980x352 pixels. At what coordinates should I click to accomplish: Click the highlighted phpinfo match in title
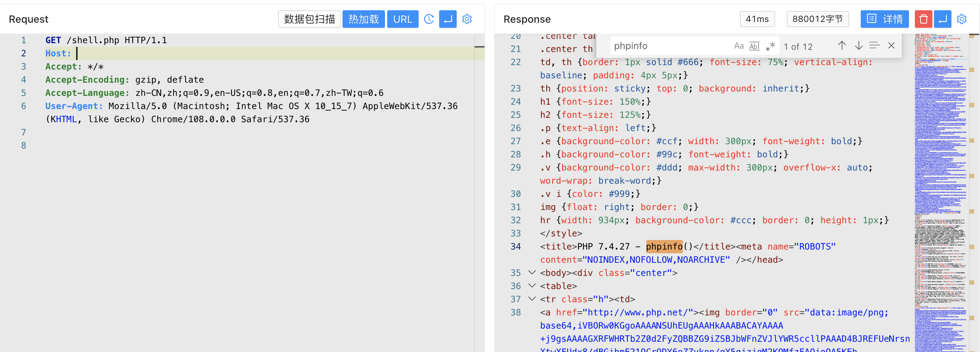[664, 247]
